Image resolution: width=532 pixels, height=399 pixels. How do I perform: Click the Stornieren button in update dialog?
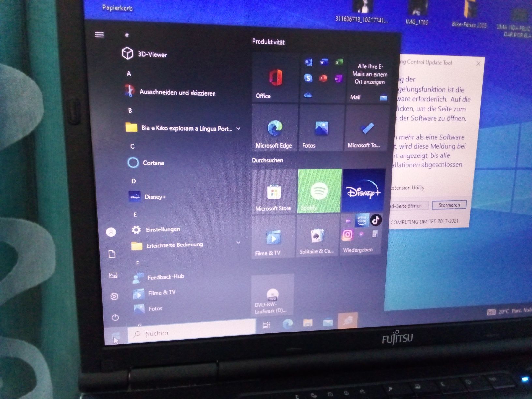[449, 205]
